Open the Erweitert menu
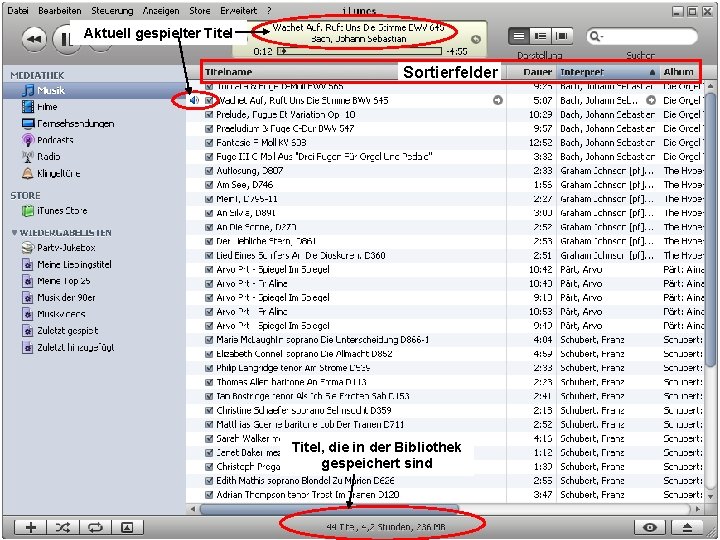 point(239,10)
